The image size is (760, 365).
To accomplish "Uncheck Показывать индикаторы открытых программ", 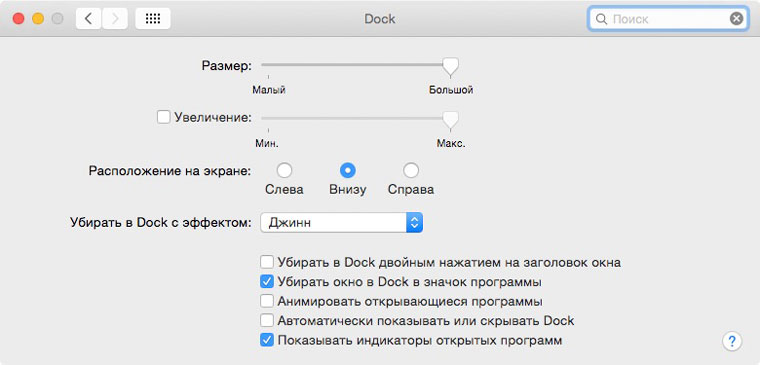I will [x=267, y=340].
